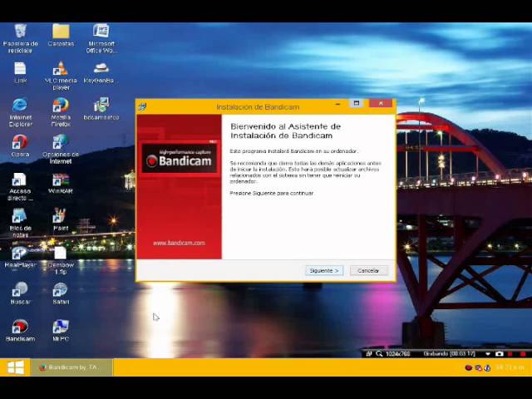The width and height of the screenshot is (532, 399).
Task: Click the first red recorder control button
Action: (x=510, y=354)
